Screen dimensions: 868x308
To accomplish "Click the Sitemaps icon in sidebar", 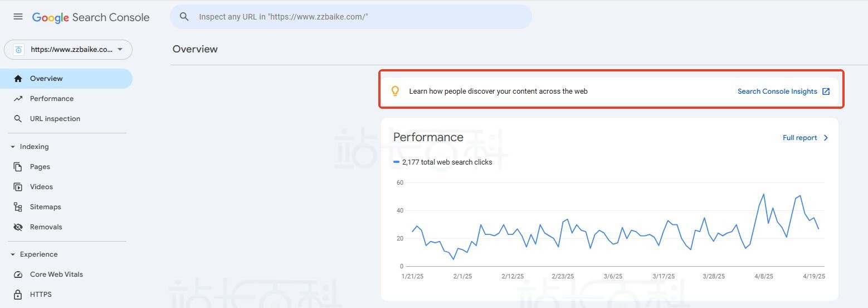I will (x=18, y=207).
